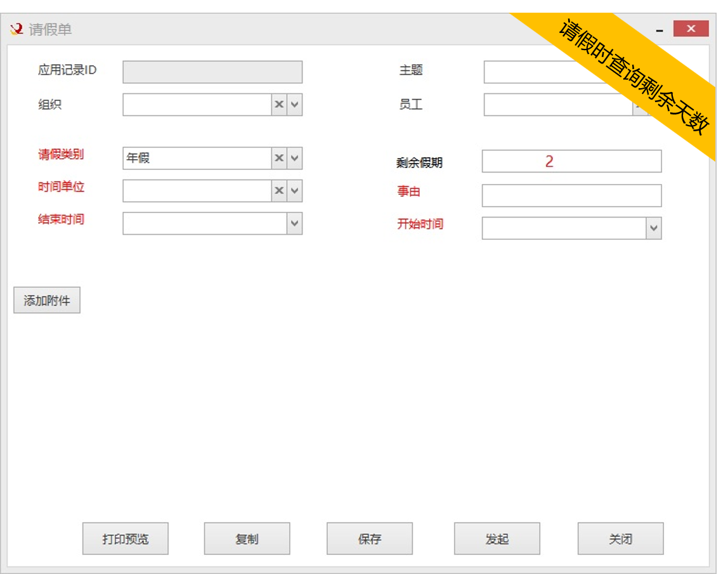Focus the 事由 text input field
Viewport: 728px width, 574px height.
571,195
